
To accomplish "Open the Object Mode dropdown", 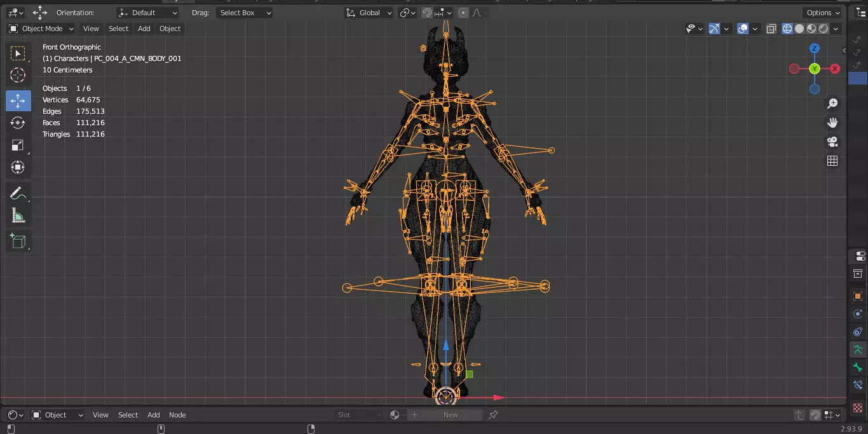I will (x=41, y=29).
